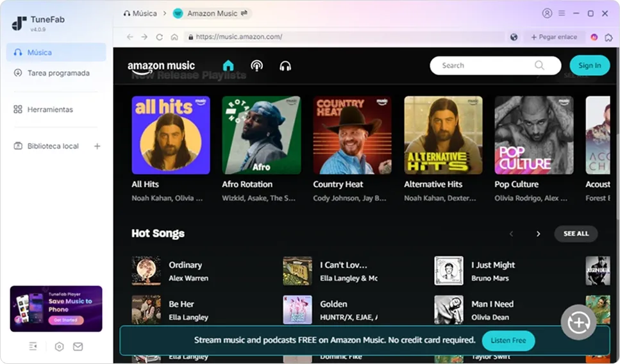The height and width of the screenshot is (364, 620).
Task: Click artist Alex Warren
Action: click(189, 278)
